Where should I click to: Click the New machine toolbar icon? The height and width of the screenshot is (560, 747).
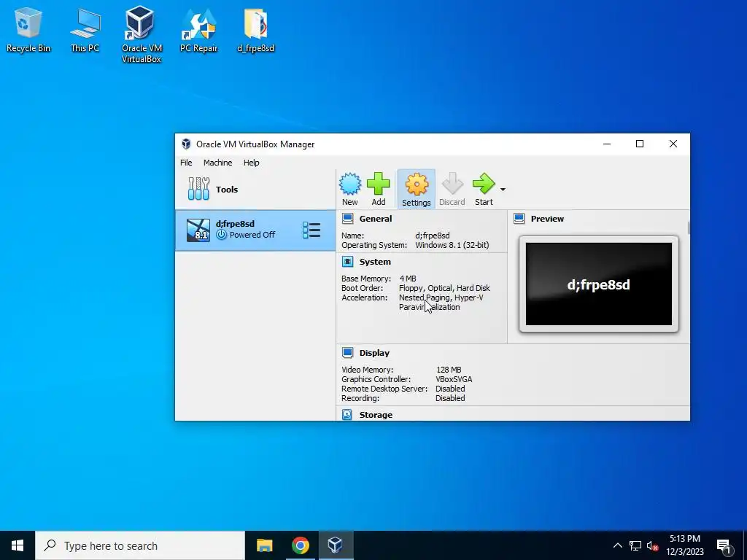[349, 189]
